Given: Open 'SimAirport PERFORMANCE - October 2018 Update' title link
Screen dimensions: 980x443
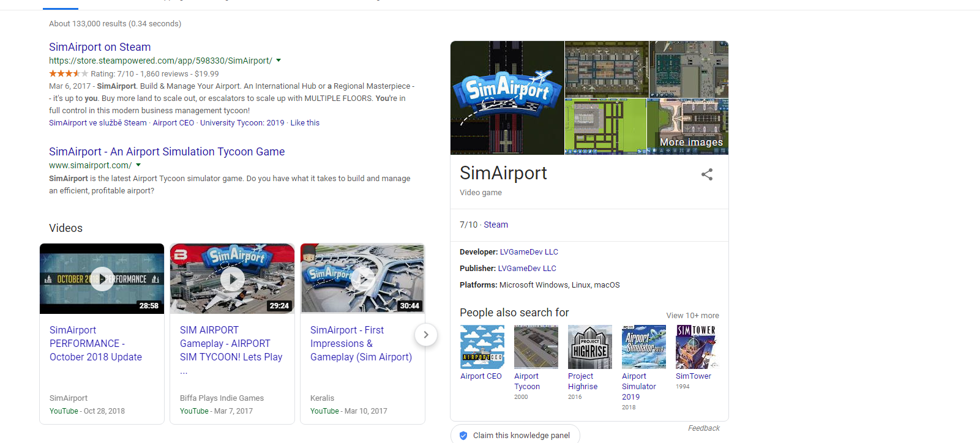Looking at the screenshot, I should (95, 344).
